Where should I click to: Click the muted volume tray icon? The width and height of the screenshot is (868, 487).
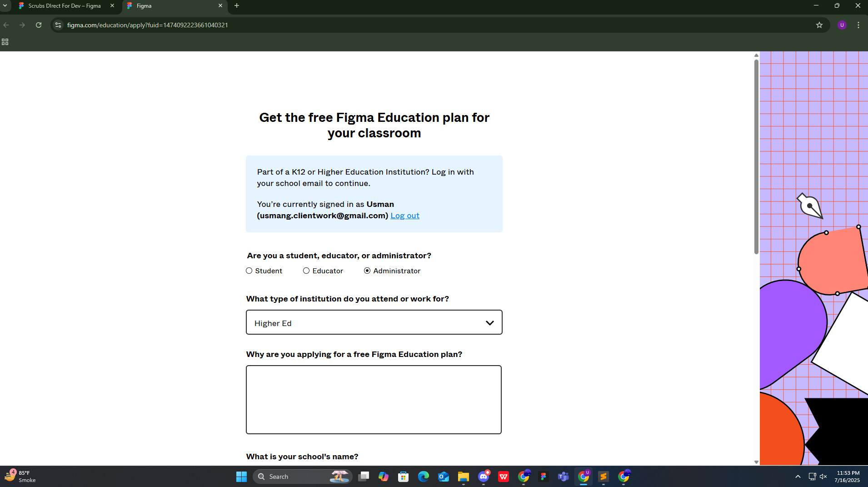pos(823,477)
